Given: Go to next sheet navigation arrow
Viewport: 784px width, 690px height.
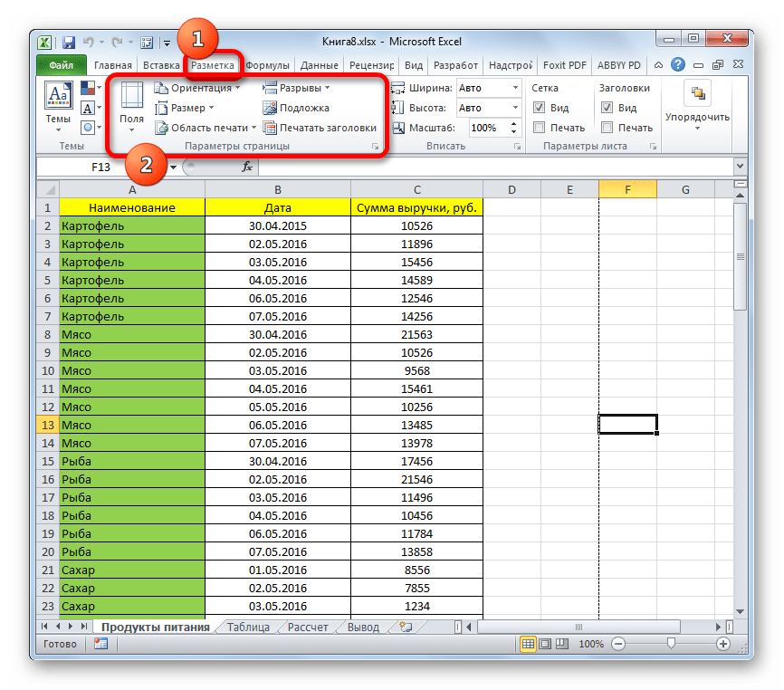Looking at the screenshot, I should pos(70,627).
